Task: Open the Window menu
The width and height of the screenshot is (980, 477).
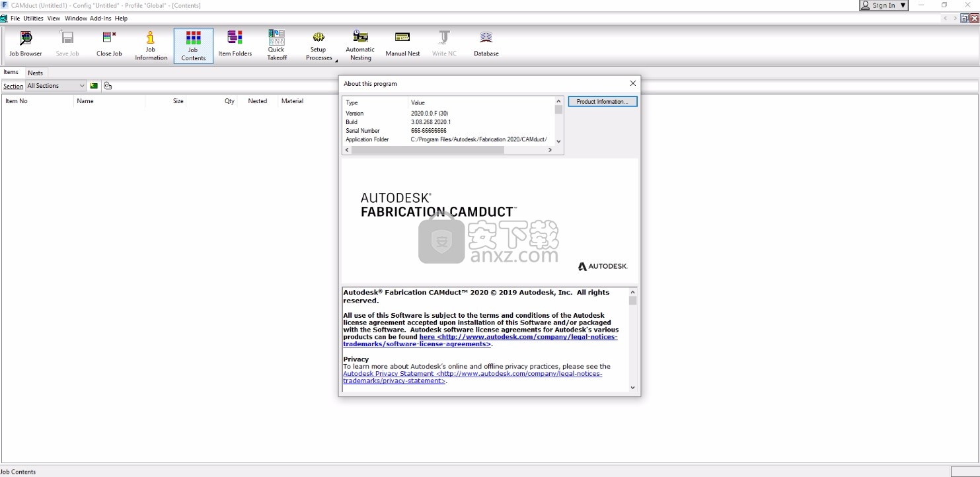Action: click(75, 18)
